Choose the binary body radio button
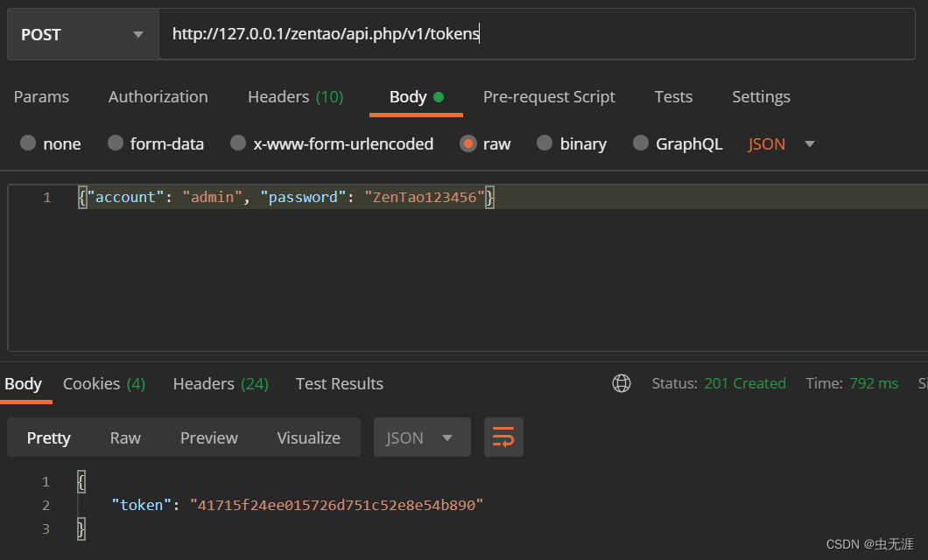Viewport: 928px width, 560px height. point(545,143)
